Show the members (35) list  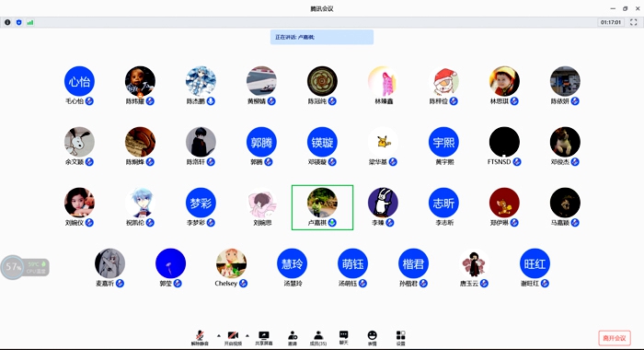(318, 338)
